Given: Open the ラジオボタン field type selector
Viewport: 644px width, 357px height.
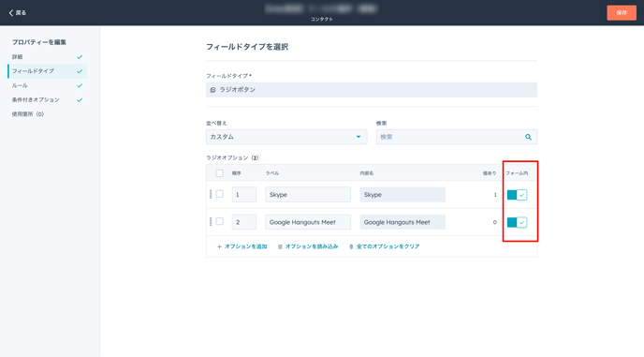Looking at the screenshot, I should pos(372,90).
